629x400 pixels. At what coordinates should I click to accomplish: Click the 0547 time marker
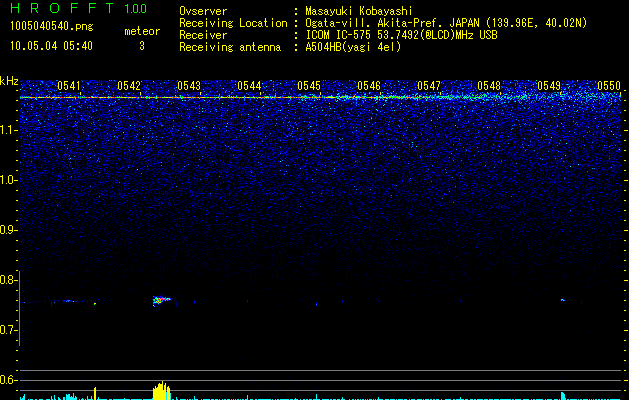click(429, 86)
